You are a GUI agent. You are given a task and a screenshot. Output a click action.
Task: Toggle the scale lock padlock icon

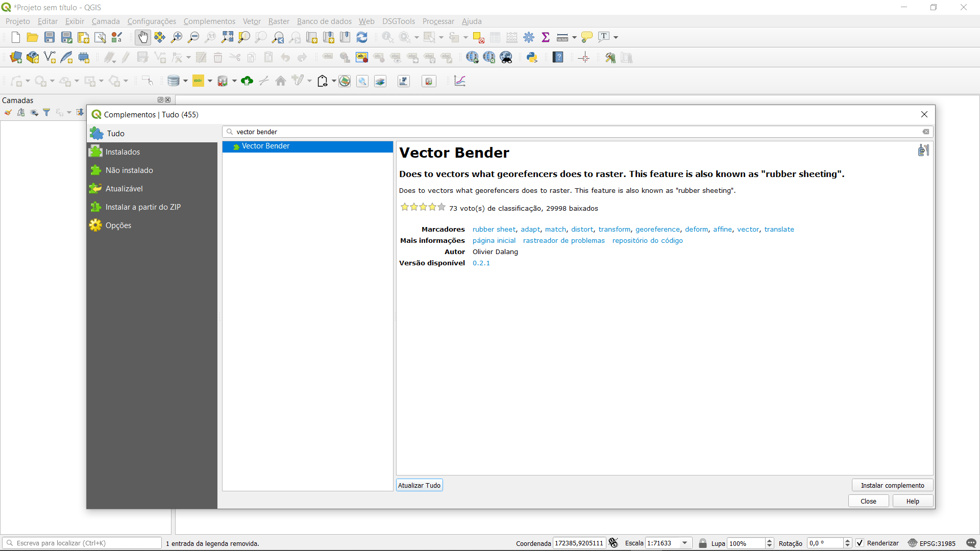pos(703,543)
